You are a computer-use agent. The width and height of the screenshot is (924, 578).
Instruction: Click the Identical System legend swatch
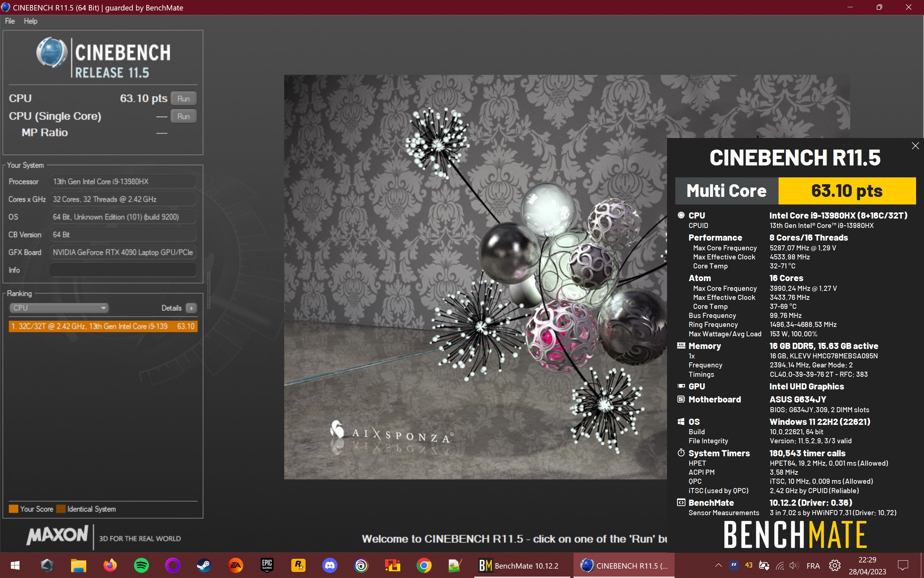pos(61,509)
